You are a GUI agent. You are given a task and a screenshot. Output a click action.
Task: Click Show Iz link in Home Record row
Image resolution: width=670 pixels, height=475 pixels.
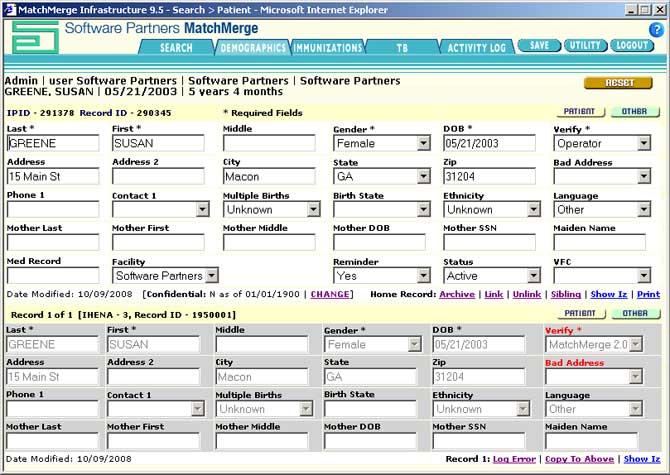point(609,294)
